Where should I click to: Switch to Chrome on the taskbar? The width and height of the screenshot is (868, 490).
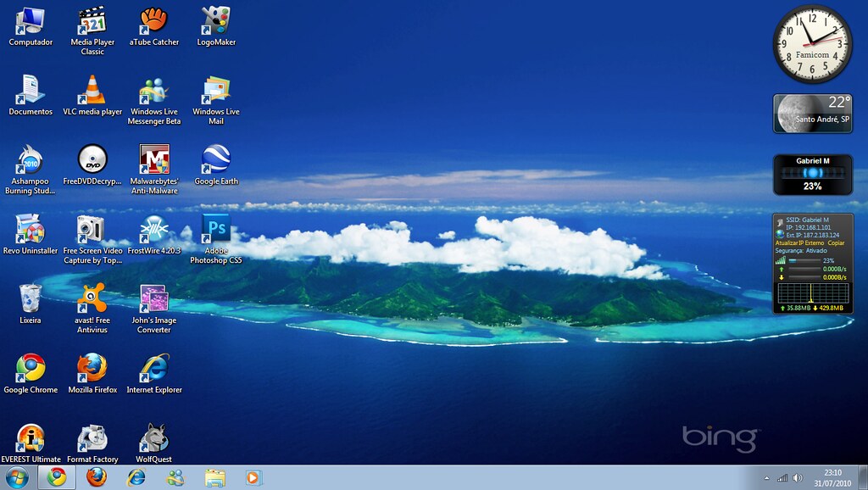[57, 477]
